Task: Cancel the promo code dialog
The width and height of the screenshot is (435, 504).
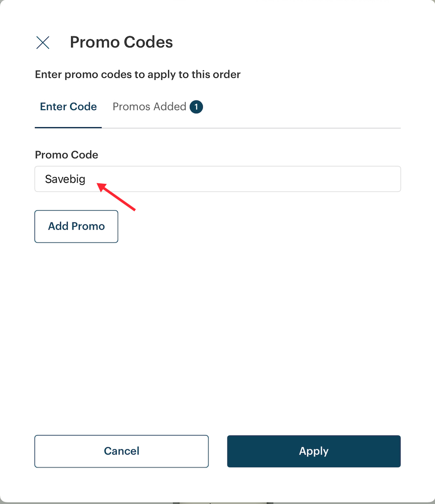Action: (121, 451)
